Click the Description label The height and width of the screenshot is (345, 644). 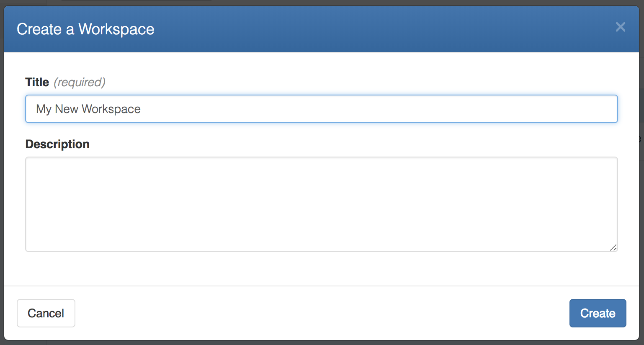(57, 144)
